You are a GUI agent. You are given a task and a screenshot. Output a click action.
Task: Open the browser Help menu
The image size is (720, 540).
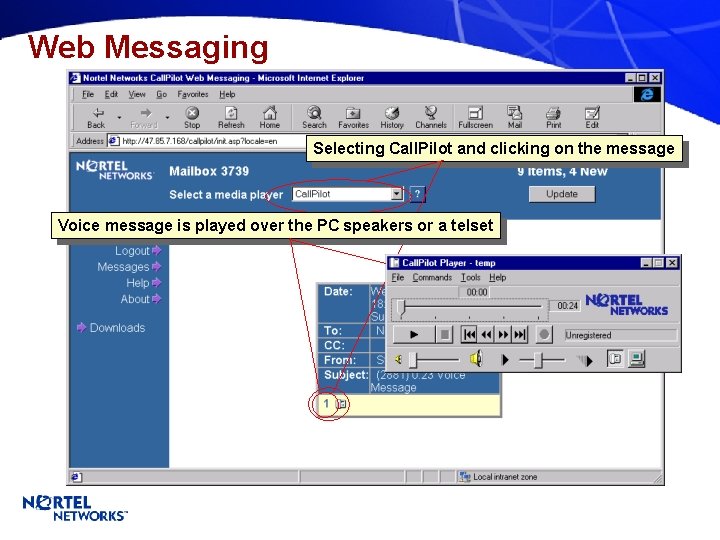point(227,94)
